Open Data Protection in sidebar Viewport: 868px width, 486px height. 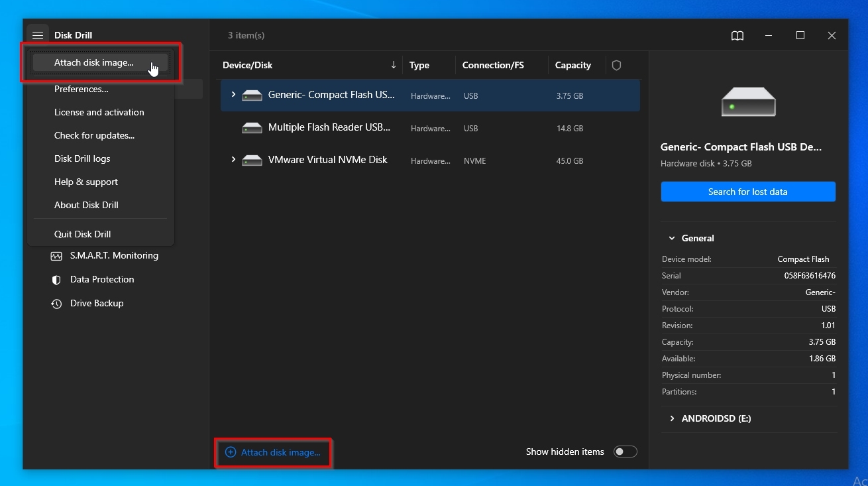pos(102,279)
